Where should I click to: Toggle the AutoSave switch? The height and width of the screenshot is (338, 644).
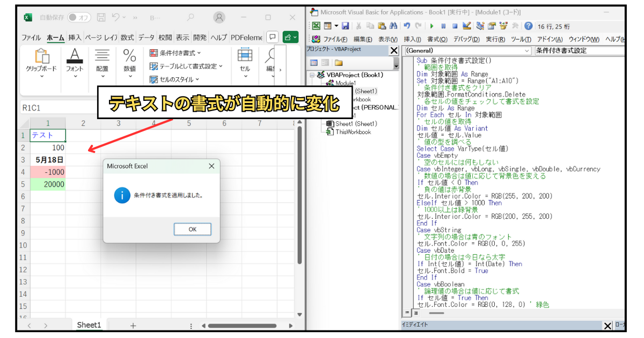pyautogui.click(x=79, y=18)
